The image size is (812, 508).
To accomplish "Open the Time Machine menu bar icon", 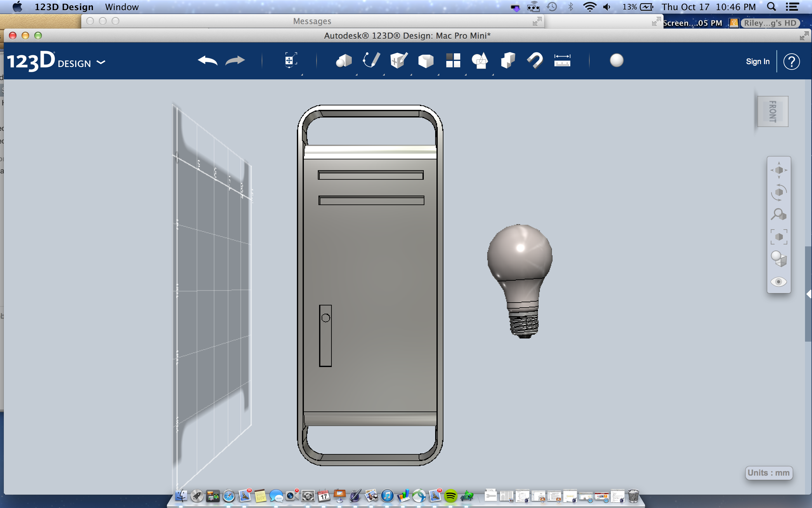I will pyautogui.click(x=552, y=7).
